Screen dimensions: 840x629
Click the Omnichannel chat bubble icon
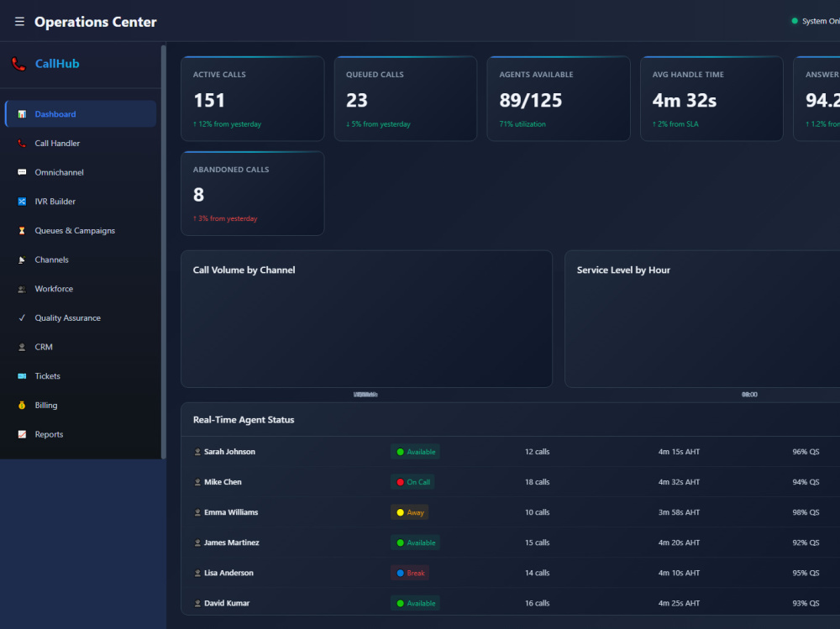point(22,172)
